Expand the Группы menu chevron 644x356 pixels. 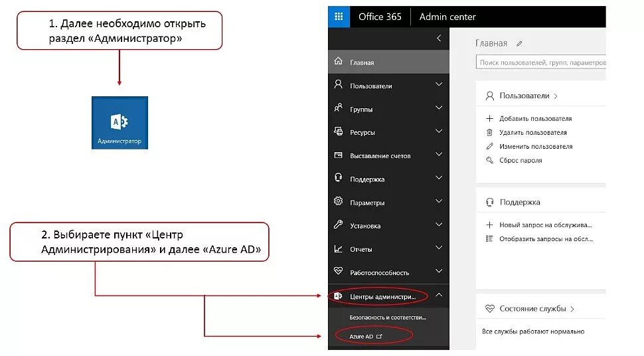pyautogui.click(x=439, y=108)
